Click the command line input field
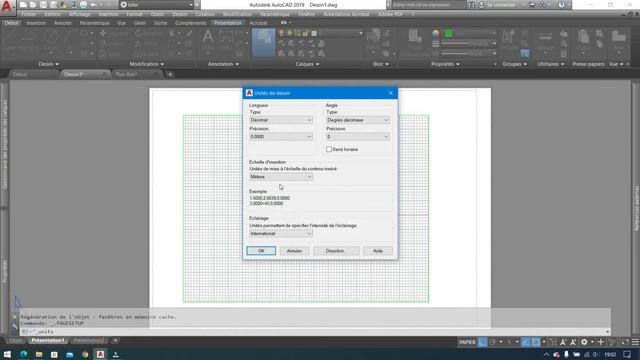Screen dimensions: 640x360 click(x=314, y=332)
